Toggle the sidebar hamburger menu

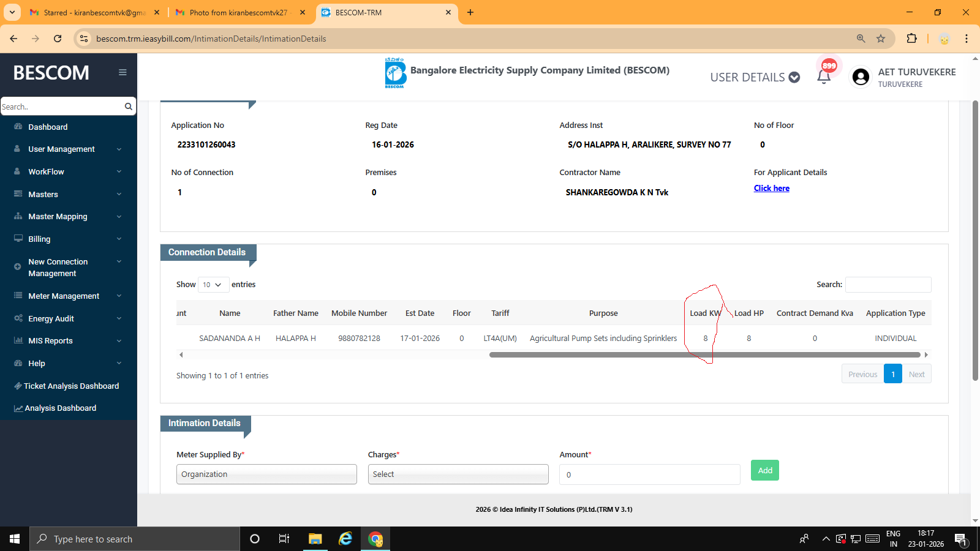coord(123,72)
